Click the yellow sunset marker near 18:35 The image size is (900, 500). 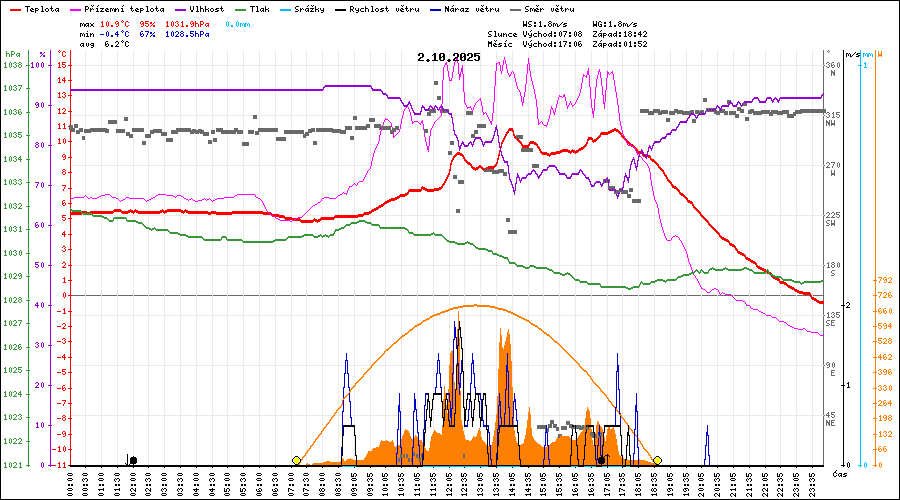click(x=657, y=460)
